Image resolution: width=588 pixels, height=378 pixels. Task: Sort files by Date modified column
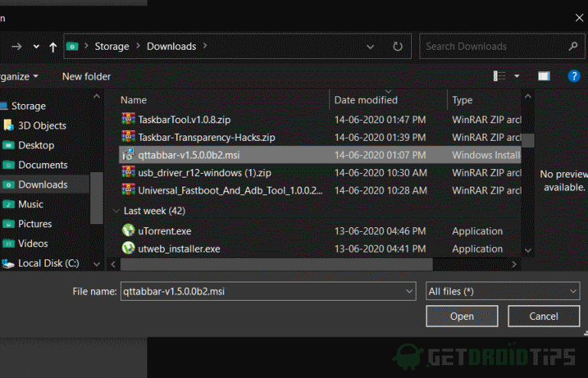pos(366,100)
